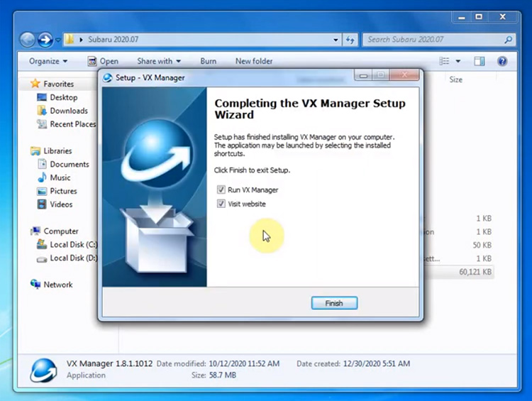Open Videos library in navigation pane
The image size is (532, 401).
pos(61,204)
